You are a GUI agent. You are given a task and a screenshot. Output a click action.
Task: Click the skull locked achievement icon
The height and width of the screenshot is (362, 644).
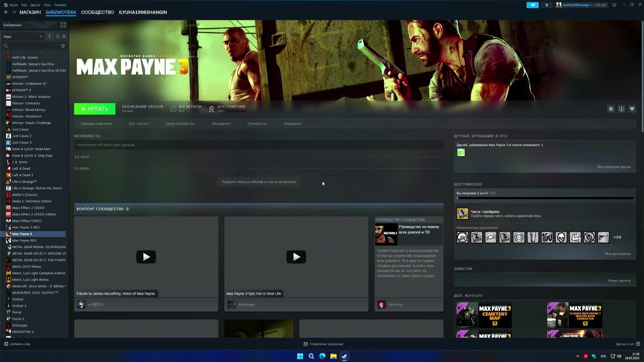(x=561, y=237)
